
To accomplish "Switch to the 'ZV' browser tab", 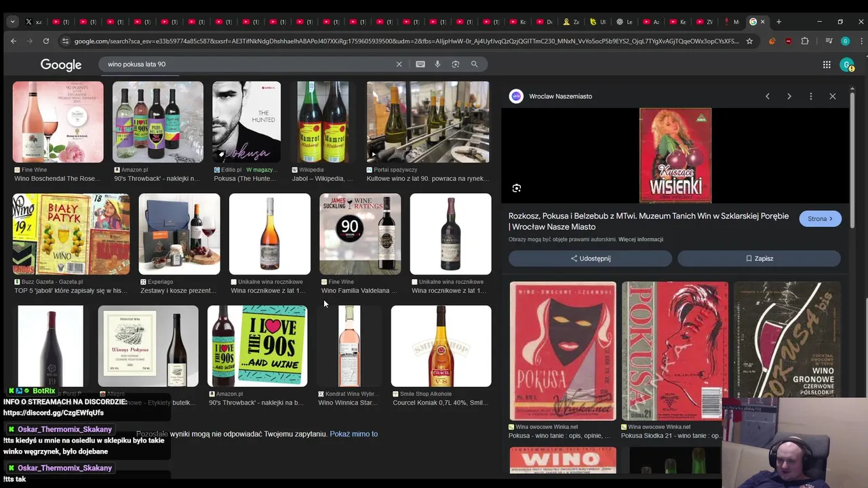I will 705,22.
